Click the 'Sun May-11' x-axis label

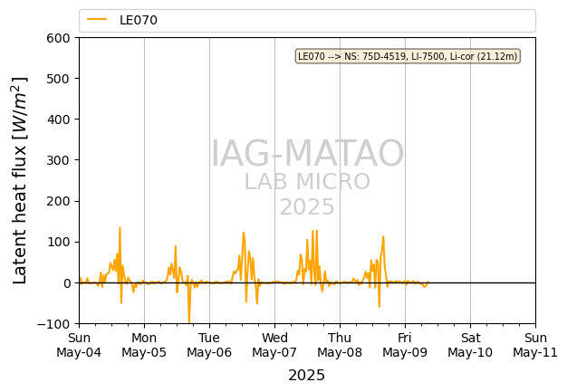point(535,345)
